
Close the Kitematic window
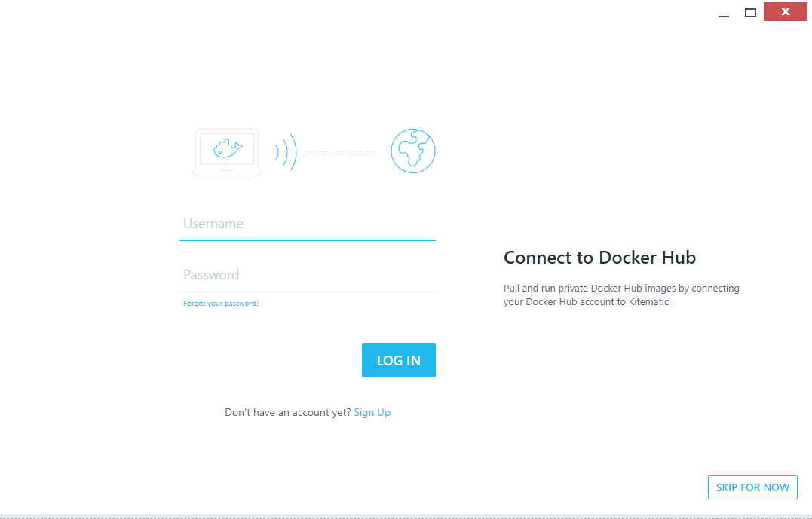(785, 12)
